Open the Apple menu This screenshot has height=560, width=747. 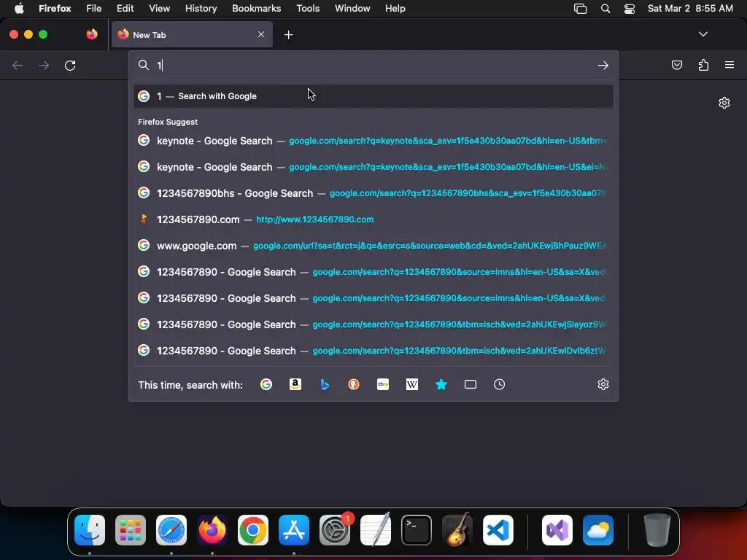coord(19,9)
